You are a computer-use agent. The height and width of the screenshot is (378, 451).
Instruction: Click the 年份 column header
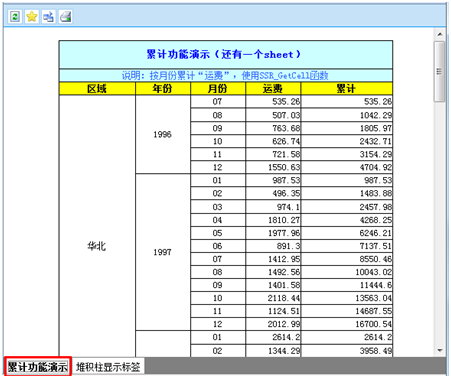click(163, 89)
